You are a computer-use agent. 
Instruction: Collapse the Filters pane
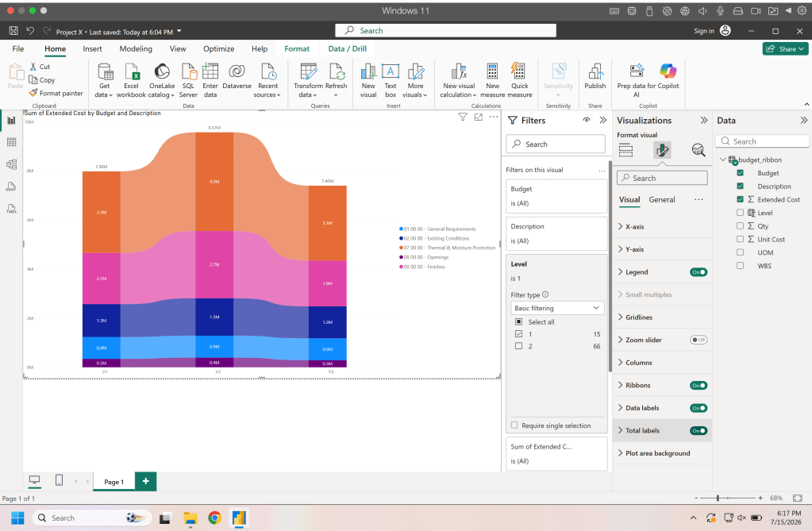602,120
